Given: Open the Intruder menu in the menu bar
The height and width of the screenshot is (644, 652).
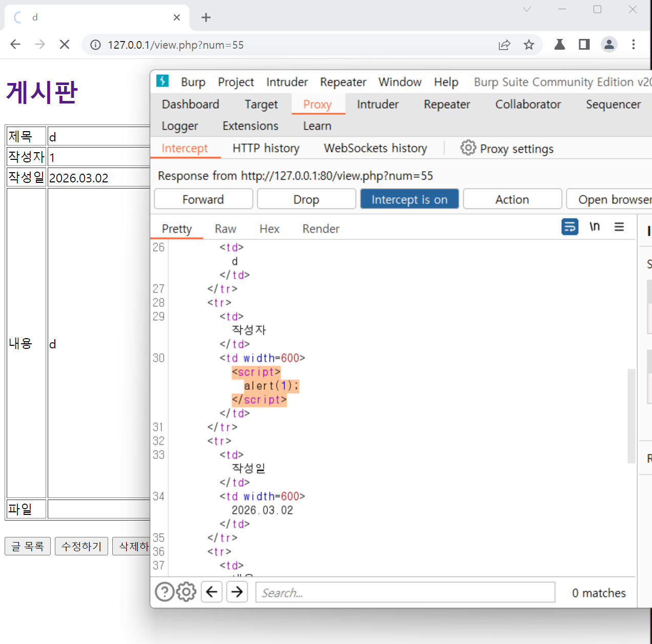Looking at the screenshot, I should coord(287,82).
